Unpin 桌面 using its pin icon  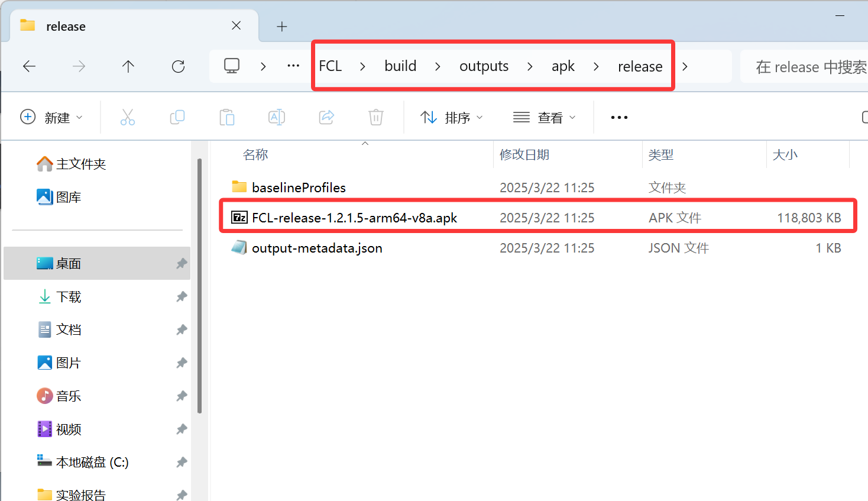pyautogui.click(x=182, y=263)
